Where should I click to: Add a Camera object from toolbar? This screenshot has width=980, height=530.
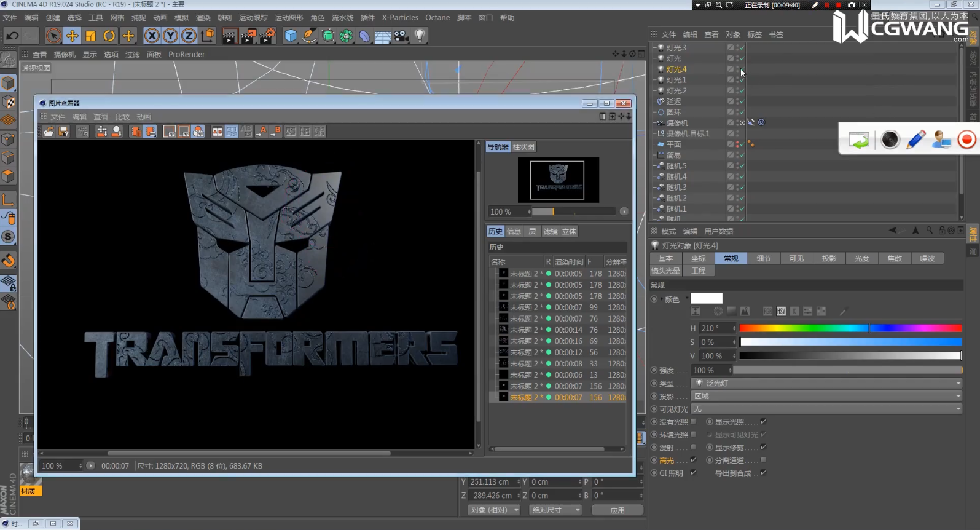[401, 36]
